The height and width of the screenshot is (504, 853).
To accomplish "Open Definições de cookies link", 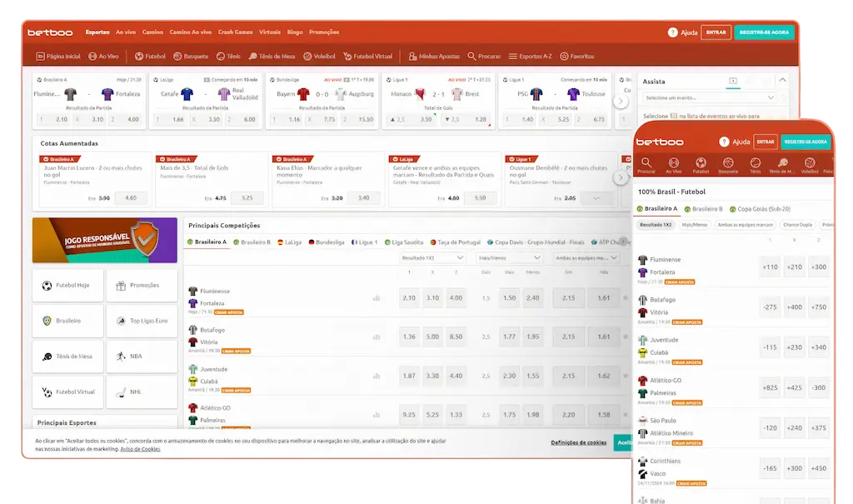I will click(579, 442).
